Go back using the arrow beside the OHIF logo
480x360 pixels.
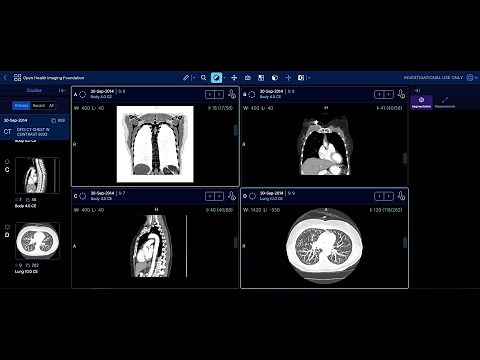[5, 78]
